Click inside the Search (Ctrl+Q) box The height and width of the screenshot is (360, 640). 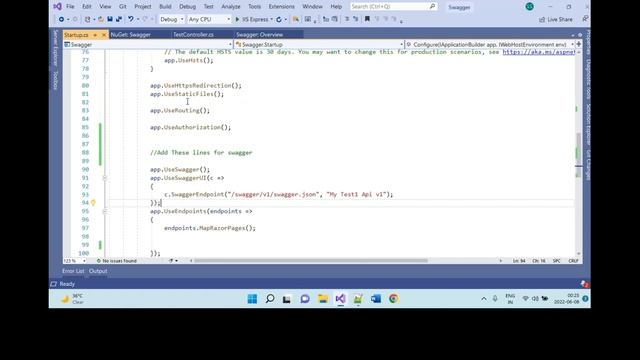(393, 7)
